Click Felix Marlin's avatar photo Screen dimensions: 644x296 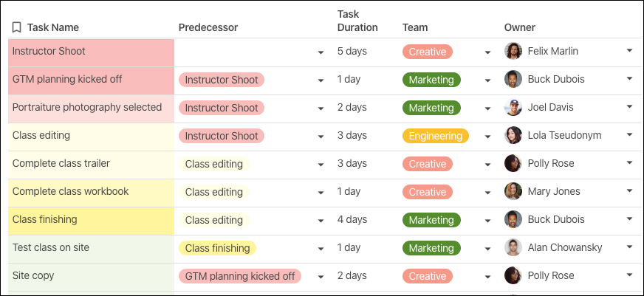pos(513,52)
